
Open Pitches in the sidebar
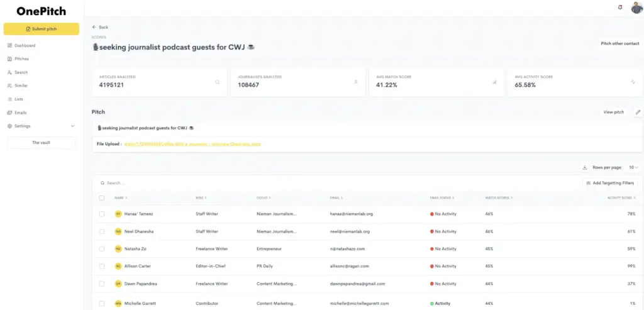point(18,58)
